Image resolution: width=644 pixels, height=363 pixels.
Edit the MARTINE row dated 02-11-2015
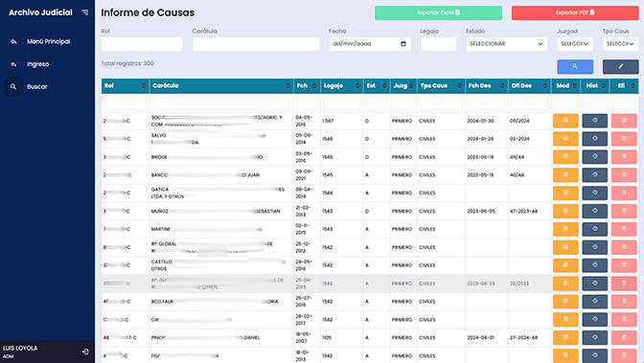click(x=565, y=229)
